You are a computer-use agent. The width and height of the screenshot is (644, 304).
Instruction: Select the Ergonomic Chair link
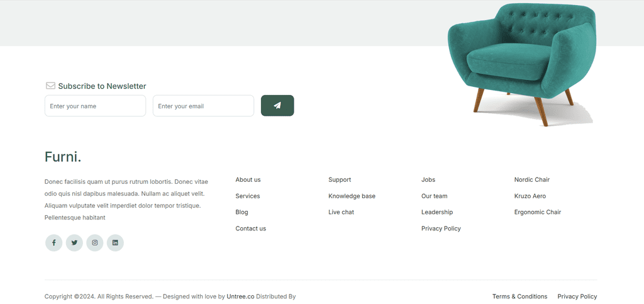(538, 212)
